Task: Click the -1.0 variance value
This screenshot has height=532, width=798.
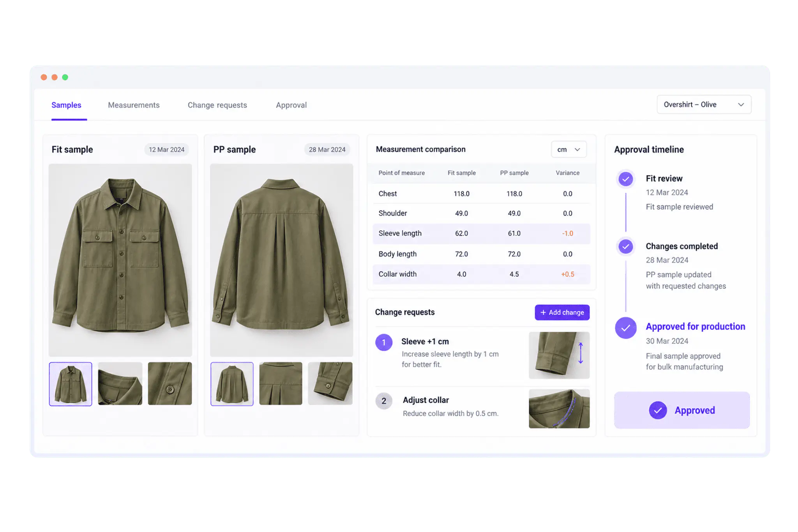Action: tap(567, 233)
